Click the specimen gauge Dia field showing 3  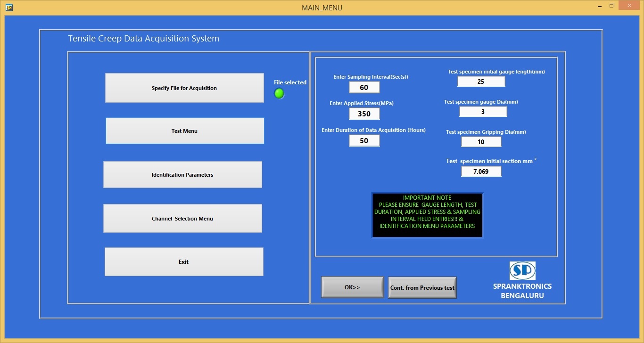coord(483,111)
